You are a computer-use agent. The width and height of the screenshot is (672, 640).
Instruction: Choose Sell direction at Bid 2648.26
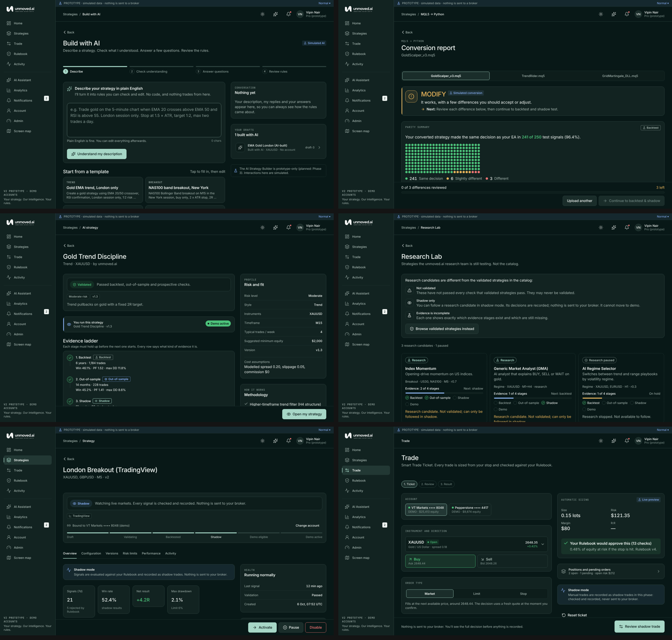click(x=512, y=561)
